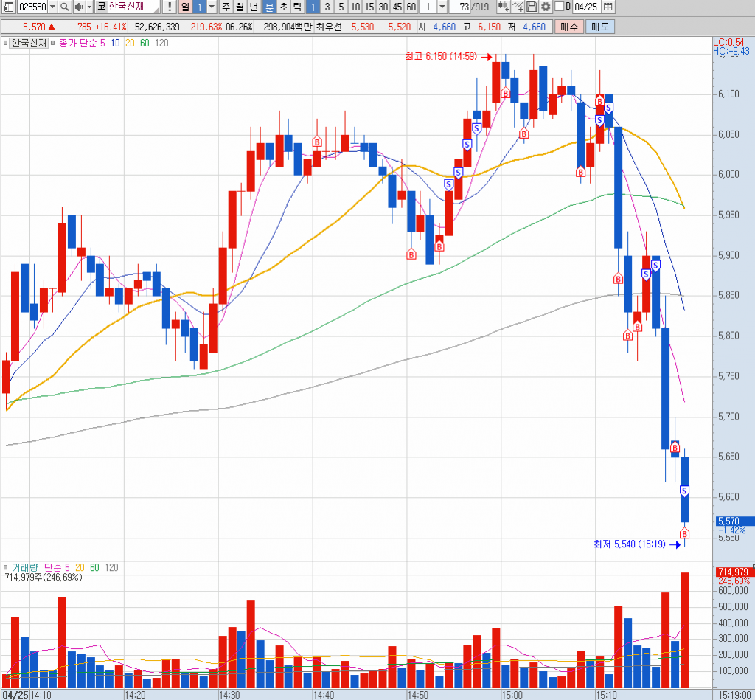Click the line-chart overlay tool icon
Screen dimensions: 755x700
(x=518, y=7)
